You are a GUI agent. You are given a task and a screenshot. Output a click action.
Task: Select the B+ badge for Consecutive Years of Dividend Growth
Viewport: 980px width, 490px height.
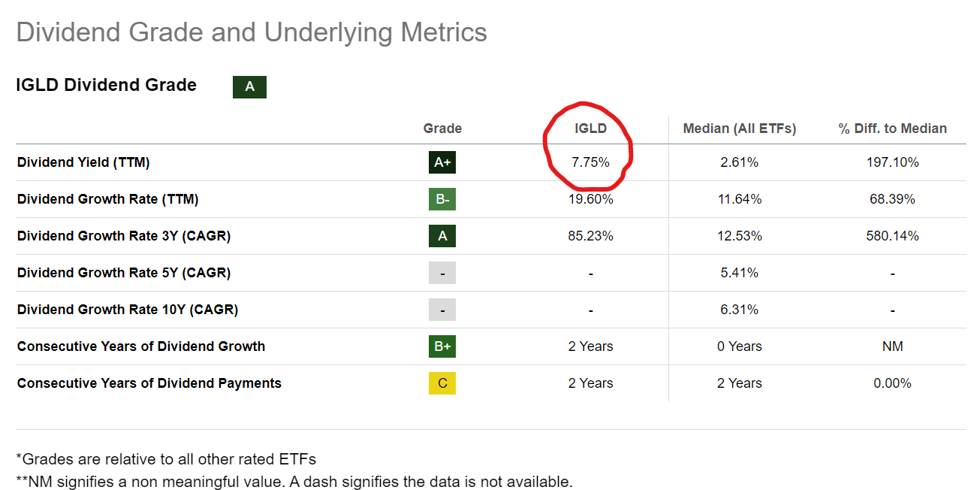coord(442,346)
